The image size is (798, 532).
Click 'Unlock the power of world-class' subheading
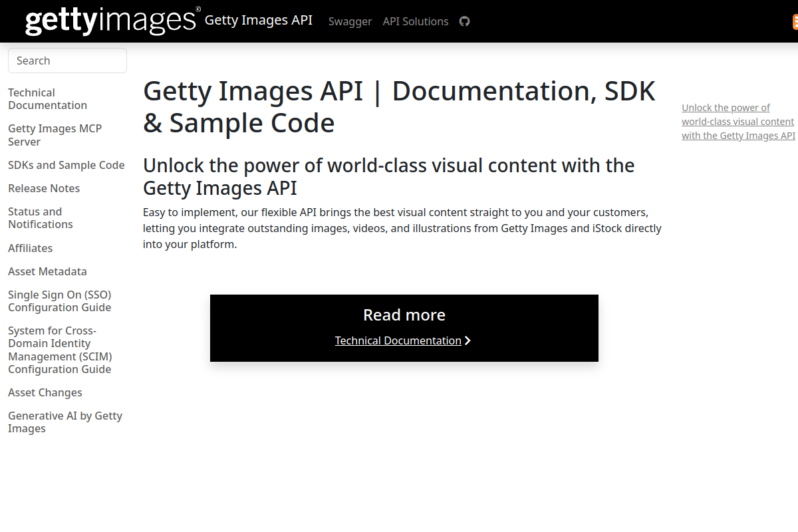(389, 176)
